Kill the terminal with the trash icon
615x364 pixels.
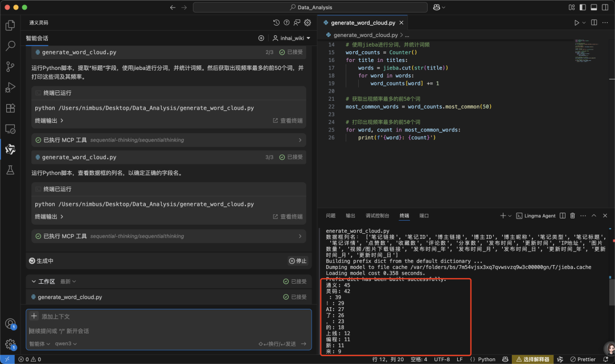pyautogui.click(x=573, y=216)
